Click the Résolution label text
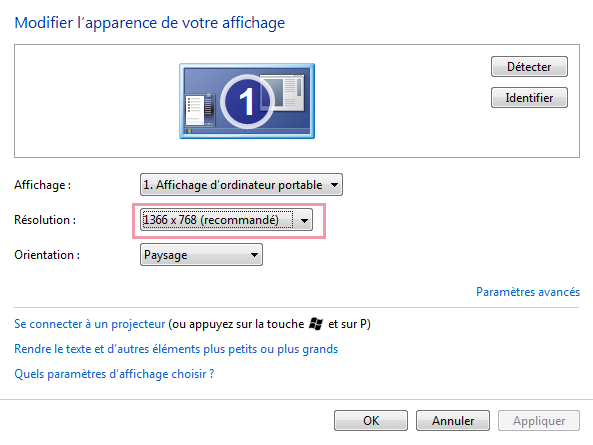593x445 pixels. pos(45,220)
